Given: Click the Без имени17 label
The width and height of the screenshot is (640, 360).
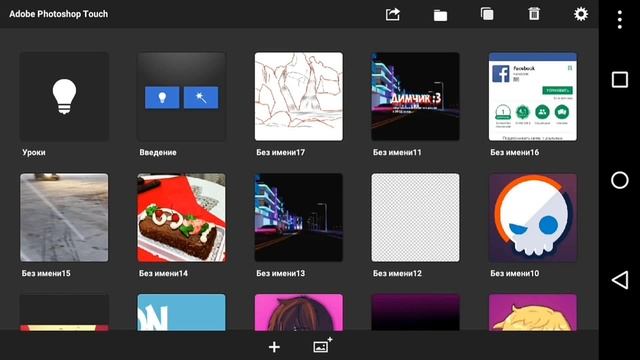Looking at the screenshot, I should (280, 153).
